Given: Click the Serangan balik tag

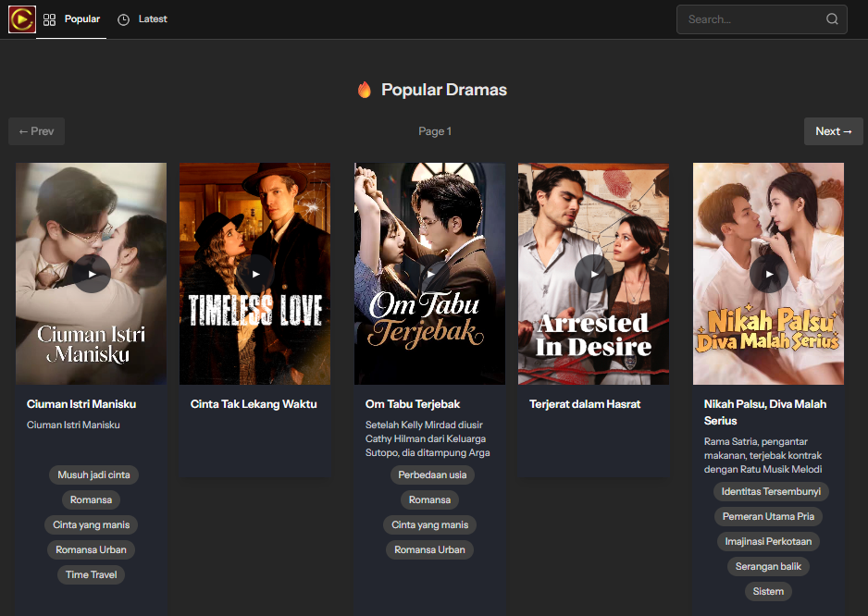Looking at the screenshot, I should pyautogui.click(x=768, y=566).
